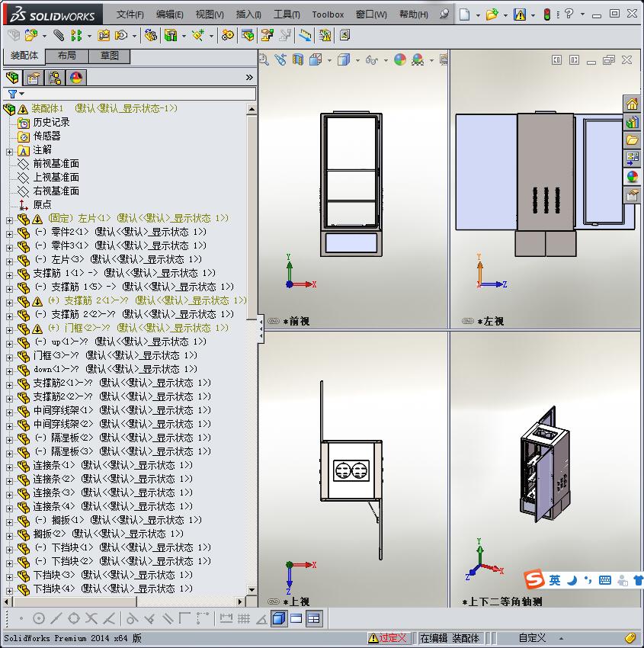Click the Display Style cube icon

click(x=344, y=60)
